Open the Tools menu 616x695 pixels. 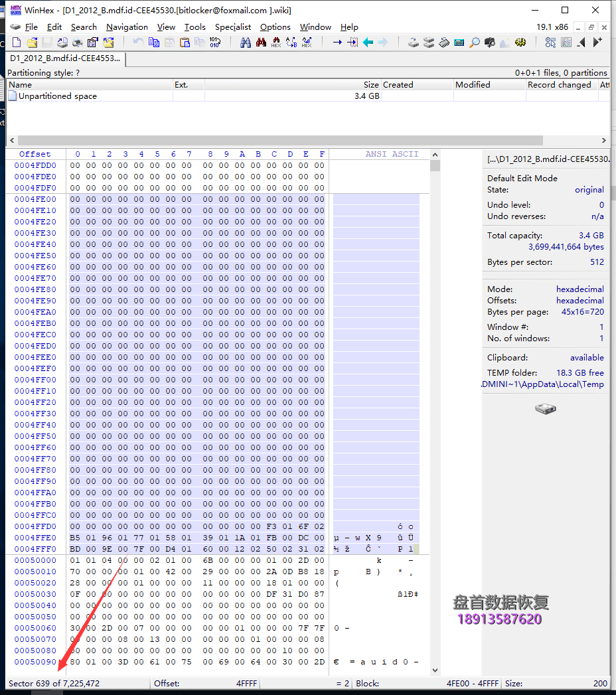(195, 27)
